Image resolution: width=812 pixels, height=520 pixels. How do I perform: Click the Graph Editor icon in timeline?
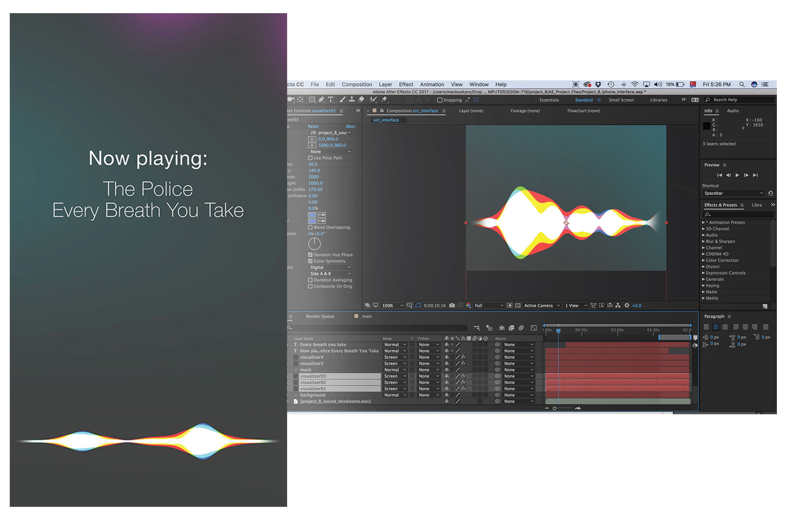534,328
